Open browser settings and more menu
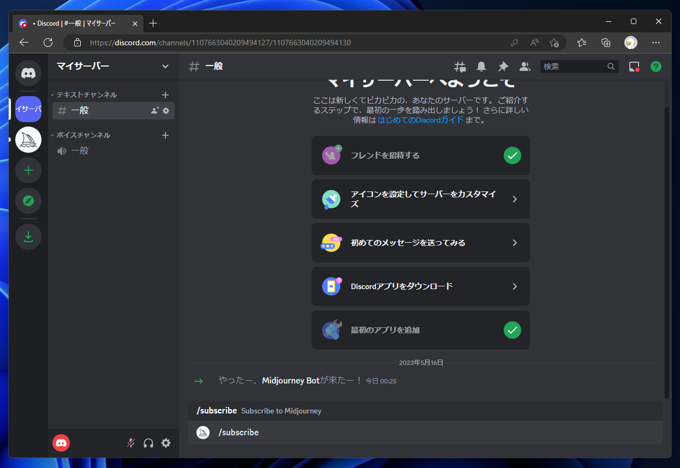 656,43
